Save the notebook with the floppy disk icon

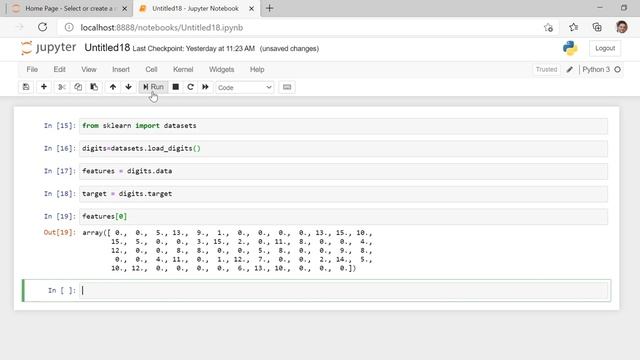click(x=26, y=87)
